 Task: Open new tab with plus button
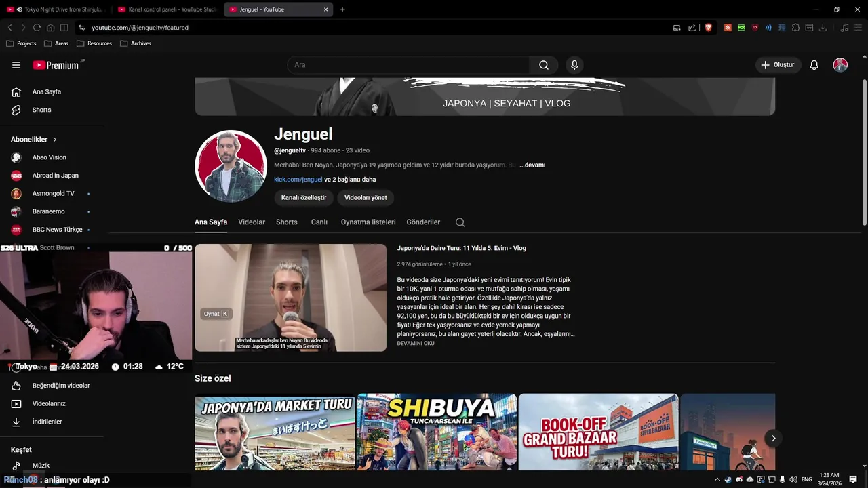[x=342, y=9]
